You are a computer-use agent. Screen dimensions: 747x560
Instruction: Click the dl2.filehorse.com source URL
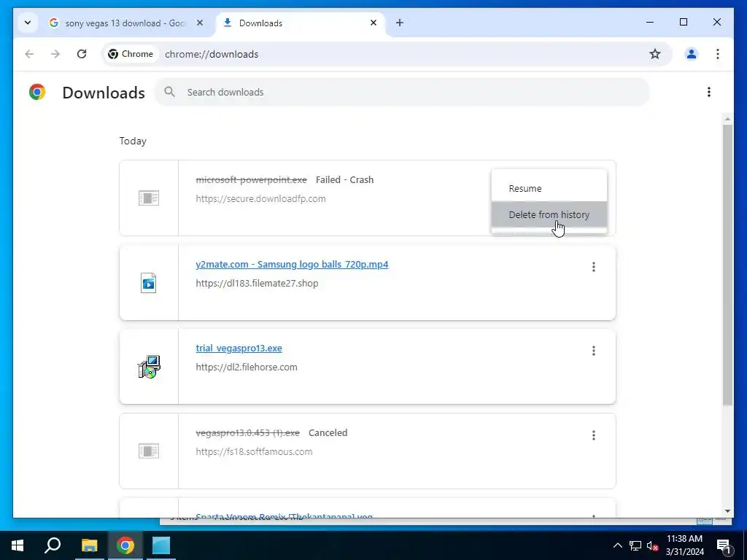pyautogui.click(x=247, y=367)
